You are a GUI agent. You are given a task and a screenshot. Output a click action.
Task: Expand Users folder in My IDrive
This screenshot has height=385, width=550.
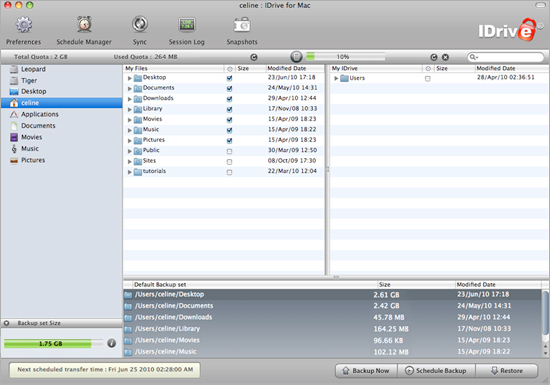336,78
